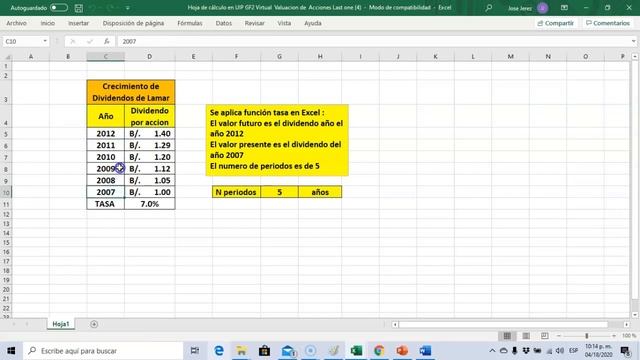Screen dimensions: 640x360
Task: Click the vertical scrollbar up arrow
Action: (635, 57)
